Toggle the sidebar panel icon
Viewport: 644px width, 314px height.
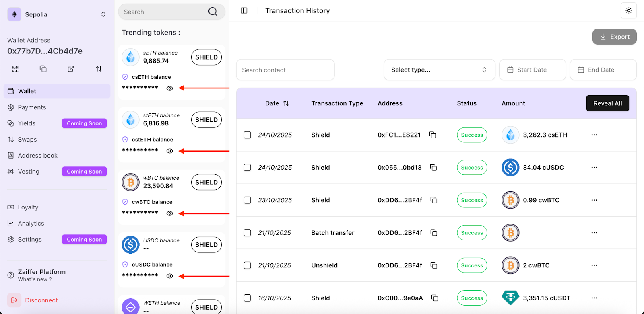[x=244, y=10]
